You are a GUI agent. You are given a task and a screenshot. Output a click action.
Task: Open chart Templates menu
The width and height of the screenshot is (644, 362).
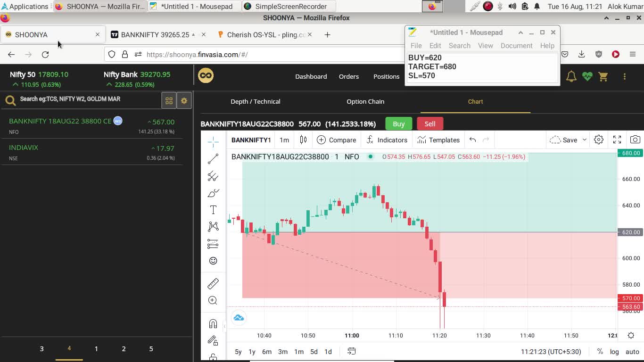point(438,140)
